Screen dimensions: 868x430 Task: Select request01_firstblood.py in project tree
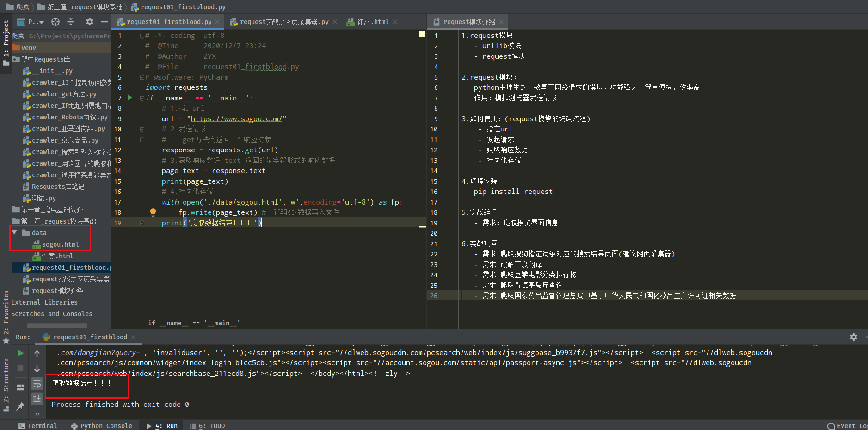(x=66, y=268)
